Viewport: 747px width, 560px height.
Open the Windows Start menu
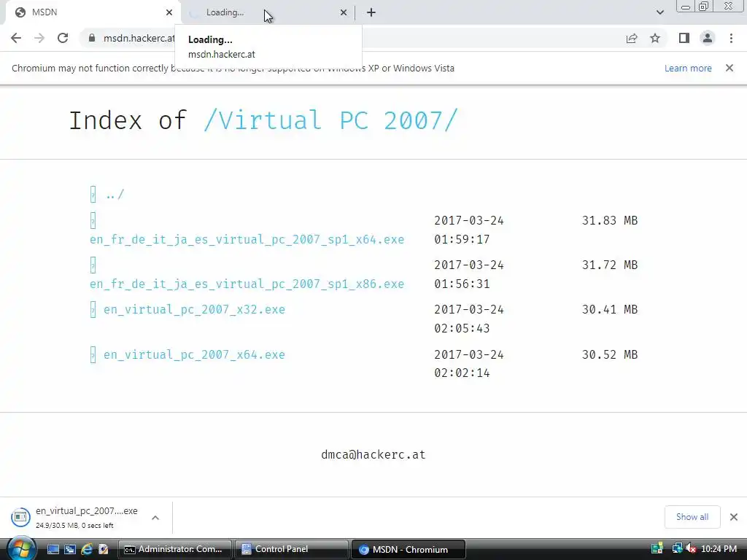(20, 548)
